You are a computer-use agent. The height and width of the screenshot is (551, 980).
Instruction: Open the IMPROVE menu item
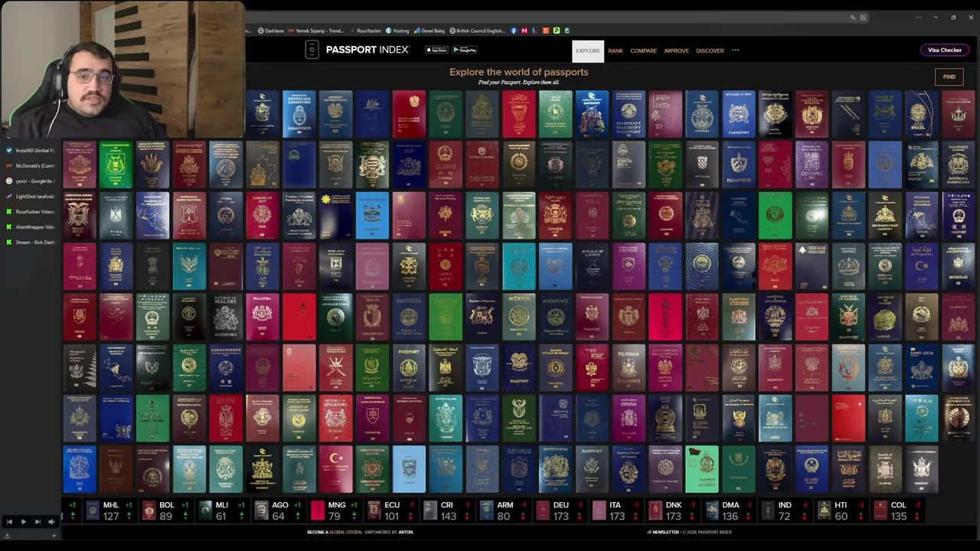(676, 51)
